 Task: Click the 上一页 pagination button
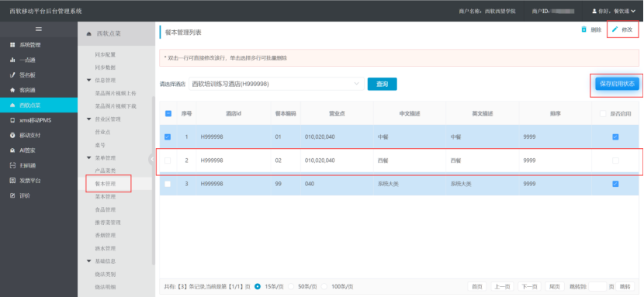click(x=502, y=287)
